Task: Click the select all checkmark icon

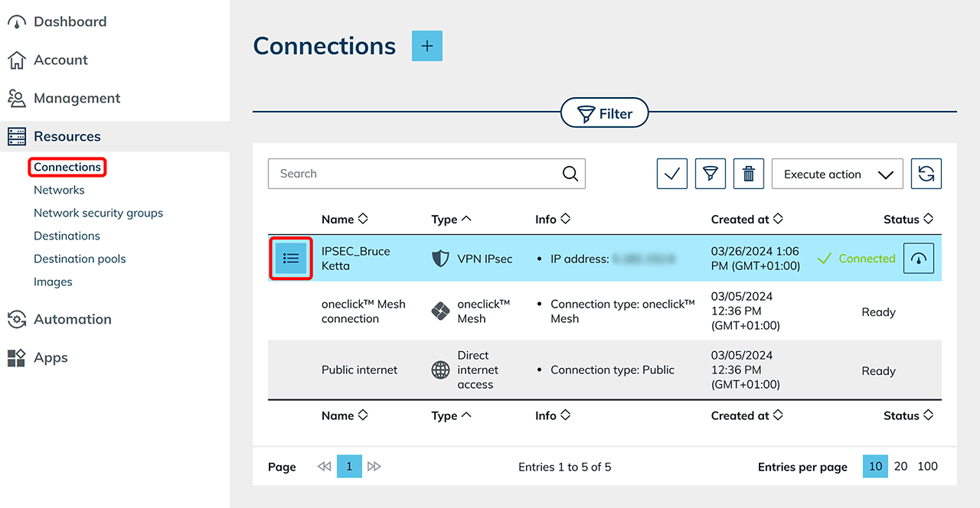Action: 671,174
